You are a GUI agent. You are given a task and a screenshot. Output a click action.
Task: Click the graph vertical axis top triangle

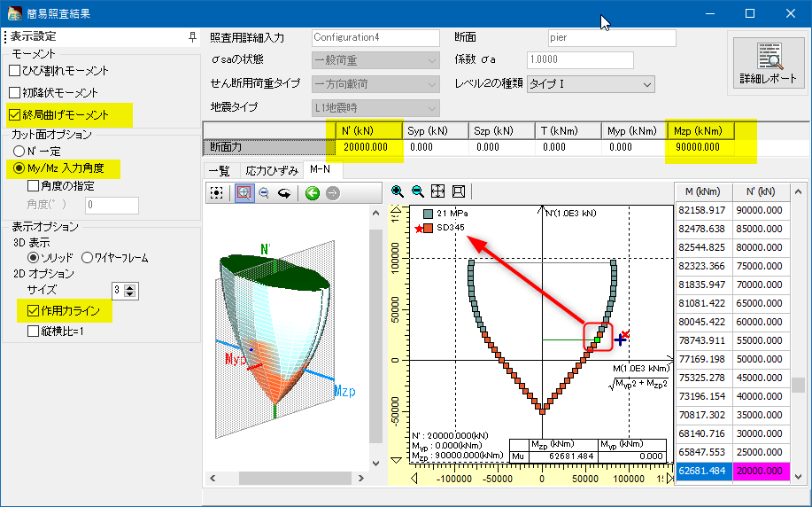396,209
